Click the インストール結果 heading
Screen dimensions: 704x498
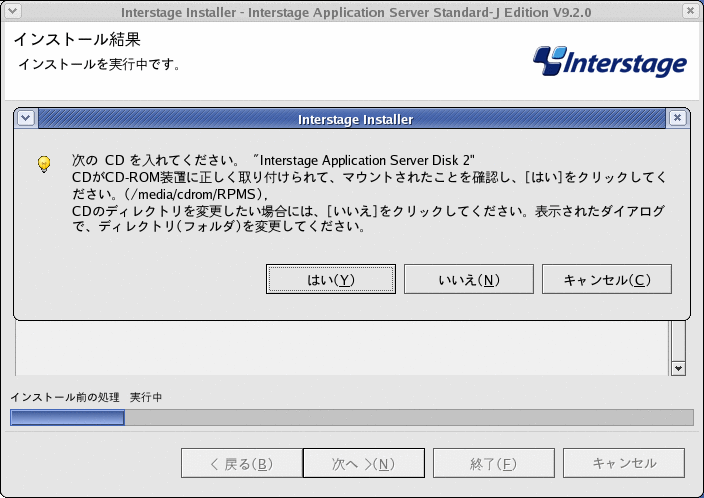77,40
